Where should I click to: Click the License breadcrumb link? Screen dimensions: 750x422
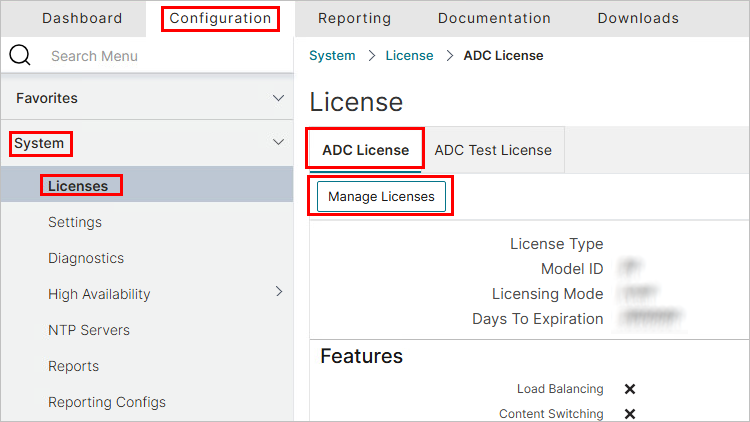[x=409, y=56]
